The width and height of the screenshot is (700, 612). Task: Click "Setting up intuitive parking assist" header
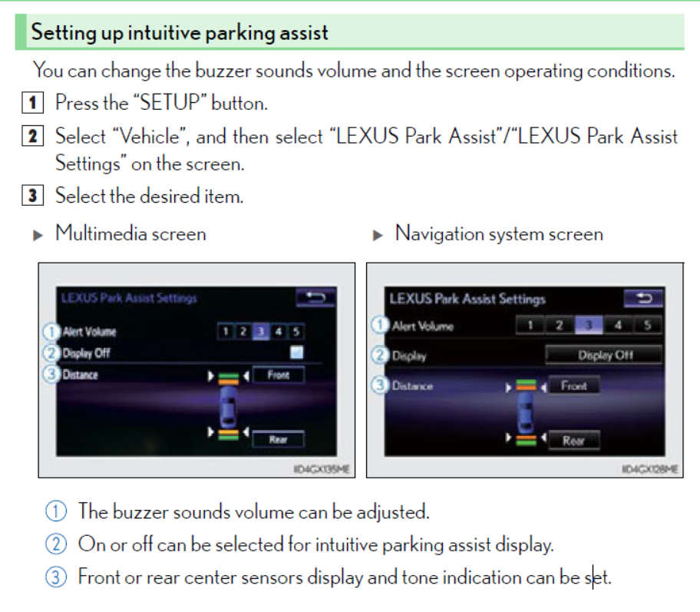coord(180,33)
